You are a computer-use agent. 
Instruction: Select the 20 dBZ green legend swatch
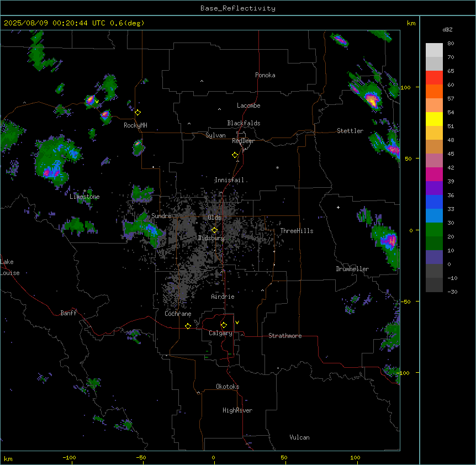pyautogui.click(x=434, y=230)
